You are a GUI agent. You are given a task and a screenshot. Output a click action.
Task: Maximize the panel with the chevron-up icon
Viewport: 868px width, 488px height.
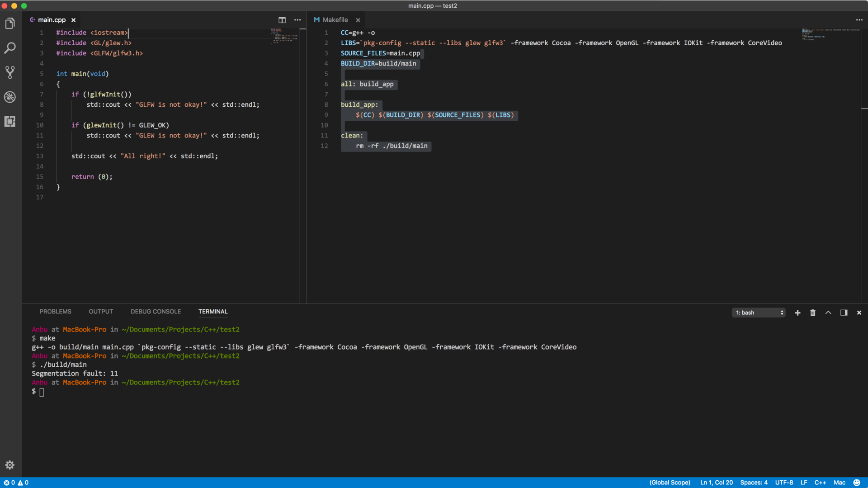click(828, 313)
